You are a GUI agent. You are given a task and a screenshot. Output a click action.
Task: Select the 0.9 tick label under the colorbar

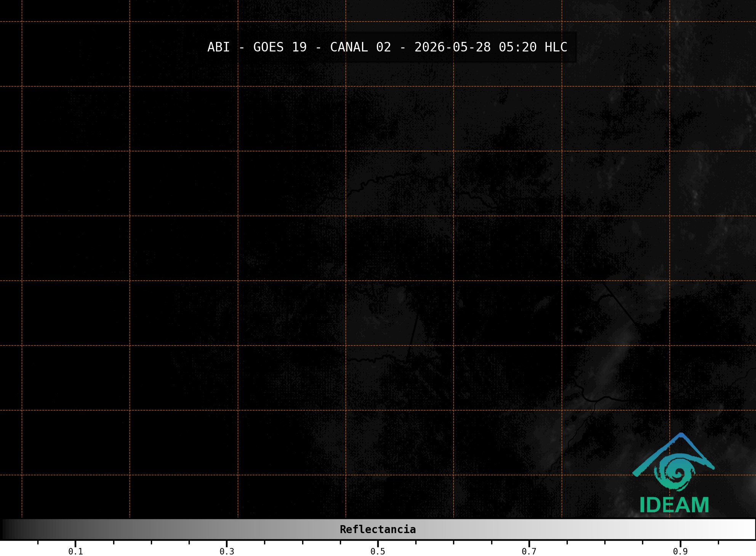(680, 551)
